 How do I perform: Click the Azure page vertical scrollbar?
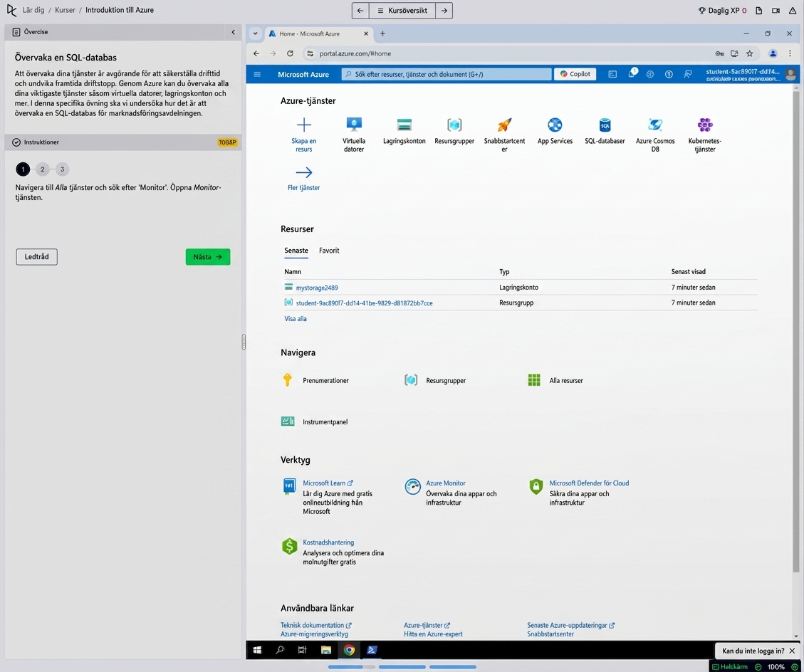[x=795, y=331]
